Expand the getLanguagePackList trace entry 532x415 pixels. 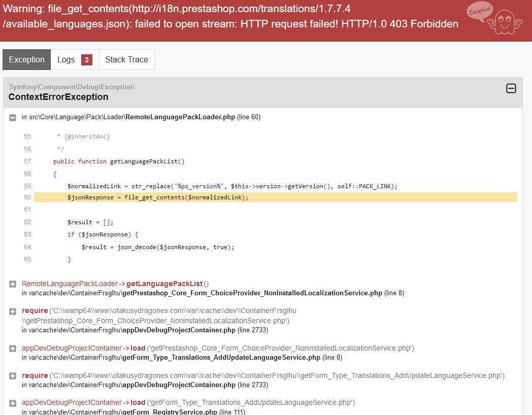13,284
